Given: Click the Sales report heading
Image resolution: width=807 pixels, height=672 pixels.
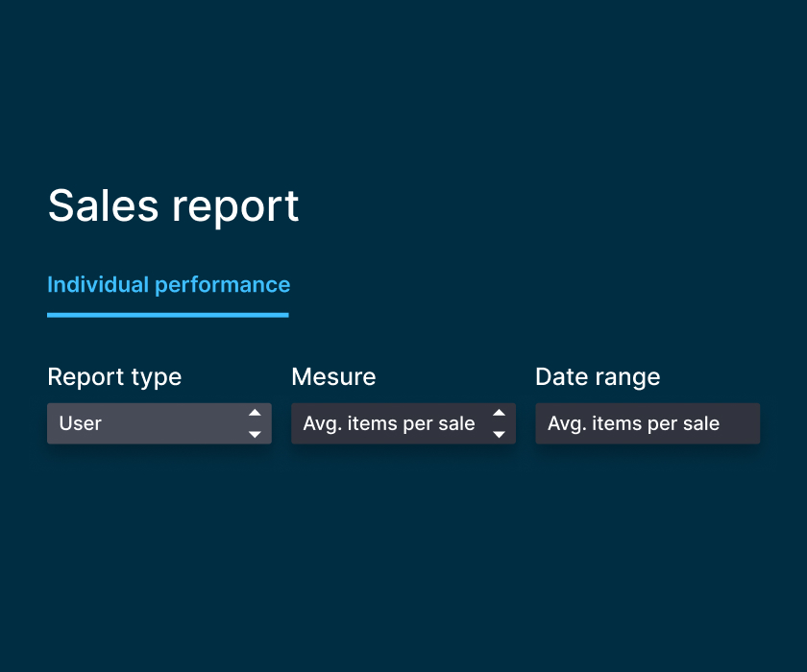Looking at the screenshot, I should click(x=173, y=205).
